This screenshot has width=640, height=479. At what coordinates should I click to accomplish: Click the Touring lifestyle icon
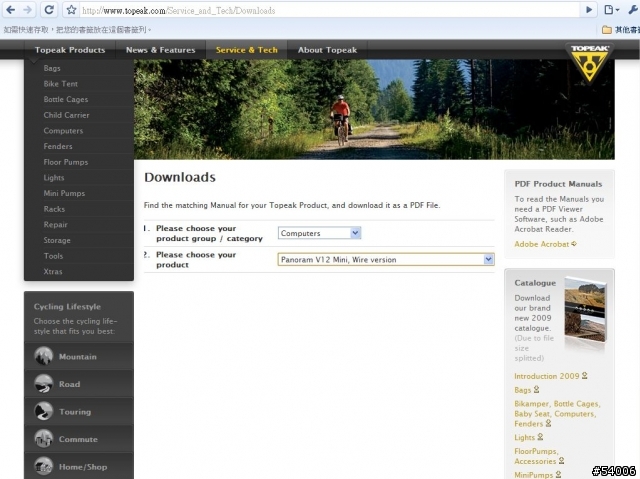click(x=43, y=411)
